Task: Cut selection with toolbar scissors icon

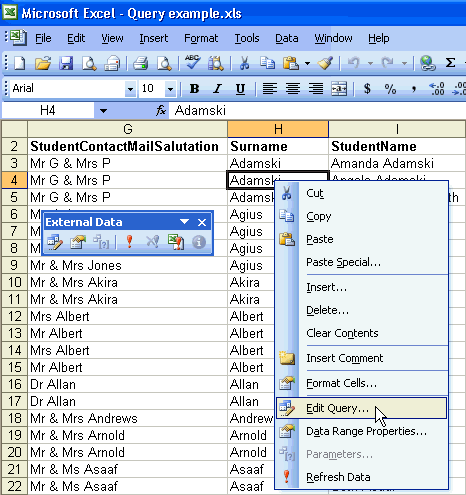Action: [244, 63]
